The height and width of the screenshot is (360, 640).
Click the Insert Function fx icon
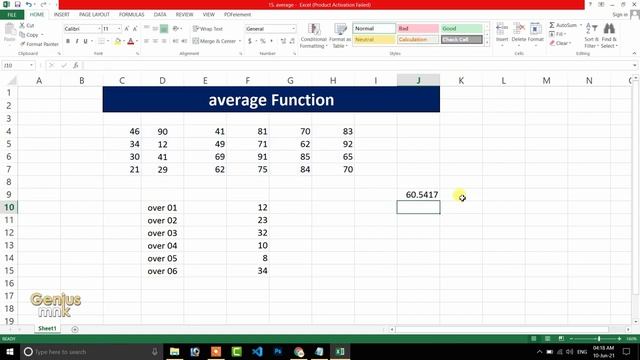coord(76,65)
